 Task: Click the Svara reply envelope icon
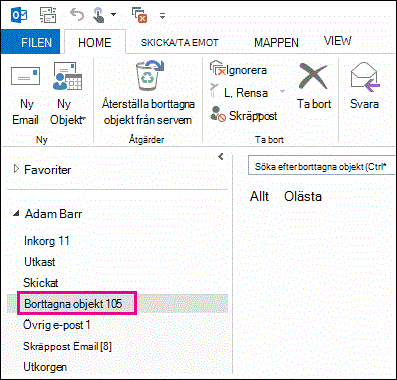(365, 77)
